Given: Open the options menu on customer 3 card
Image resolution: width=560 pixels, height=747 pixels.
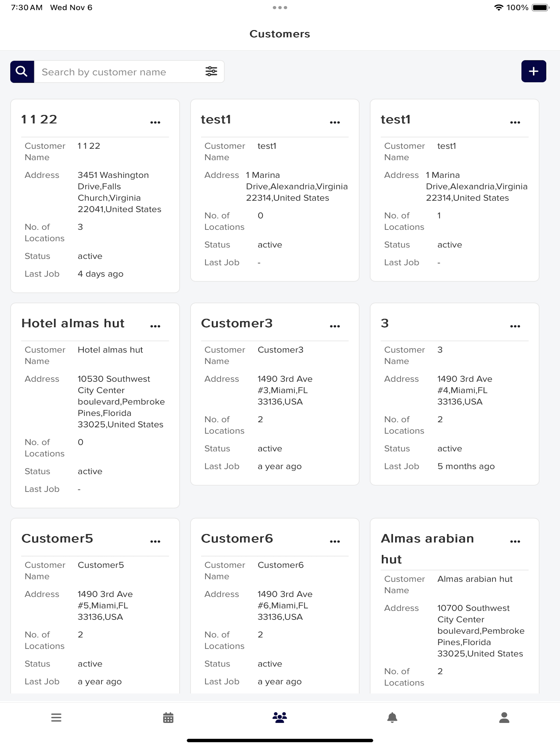Looking at the screenshot, I should click(515, 326).
